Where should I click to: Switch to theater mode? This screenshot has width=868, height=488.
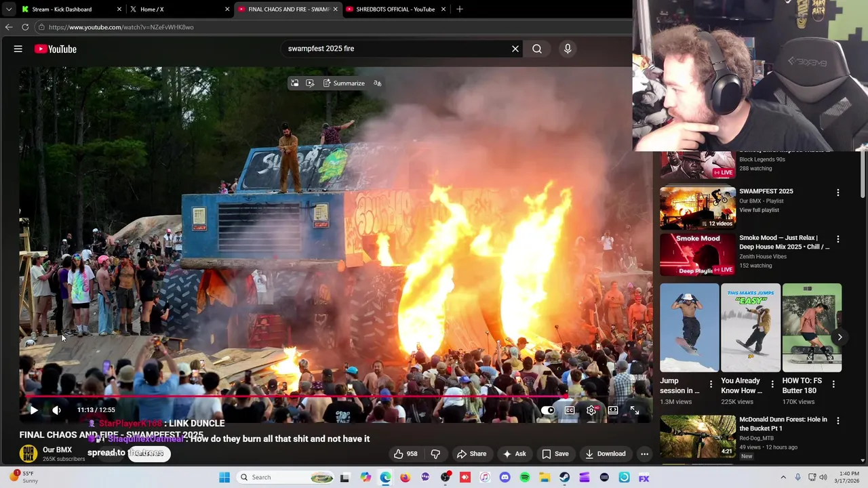613,410
